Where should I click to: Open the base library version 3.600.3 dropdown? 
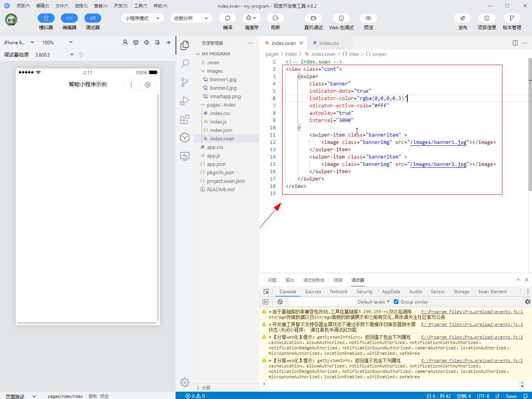[x=54, y=55]
